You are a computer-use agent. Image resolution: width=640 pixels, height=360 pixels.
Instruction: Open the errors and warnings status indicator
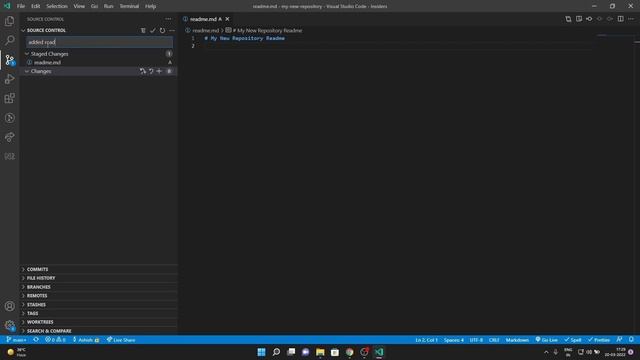(x=55, y=340)
